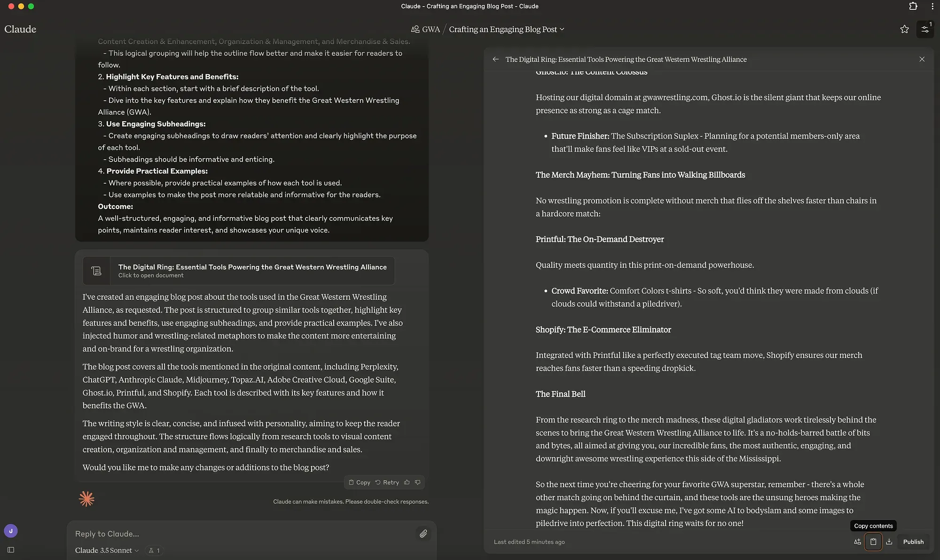Screen dimensions: 940x560
Task: Click the Claude starburst logo icon
Action: click(86, 498)
